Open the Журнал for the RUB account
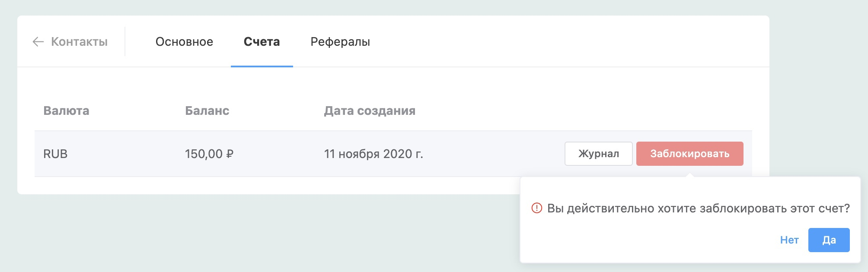 click(x=598, y=154)
